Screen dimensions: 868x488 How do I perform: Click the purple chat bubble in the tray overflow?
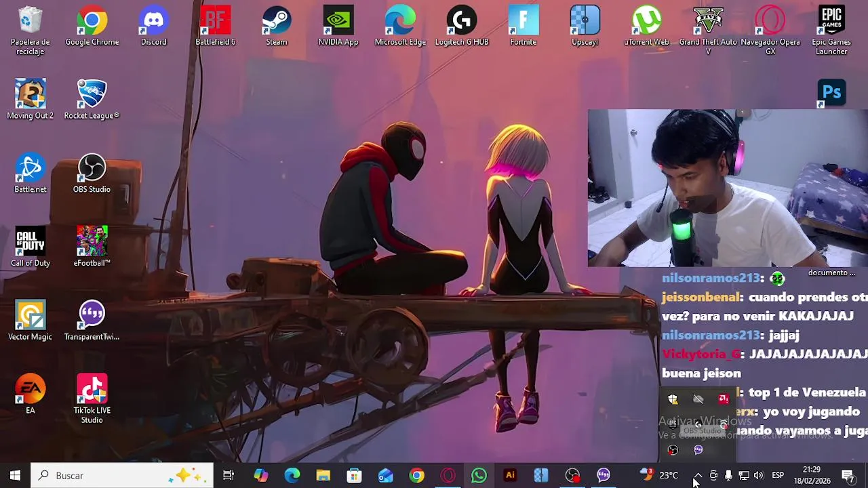698,449
